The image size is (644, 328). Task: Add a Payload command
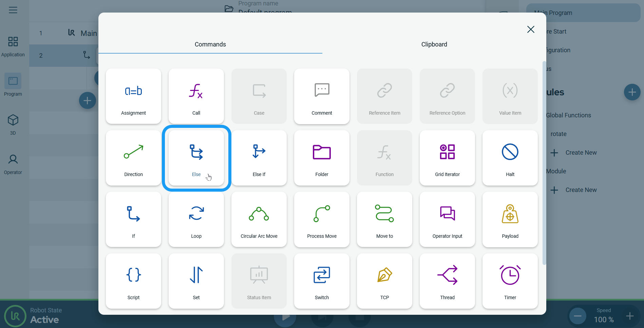point(510,219)
